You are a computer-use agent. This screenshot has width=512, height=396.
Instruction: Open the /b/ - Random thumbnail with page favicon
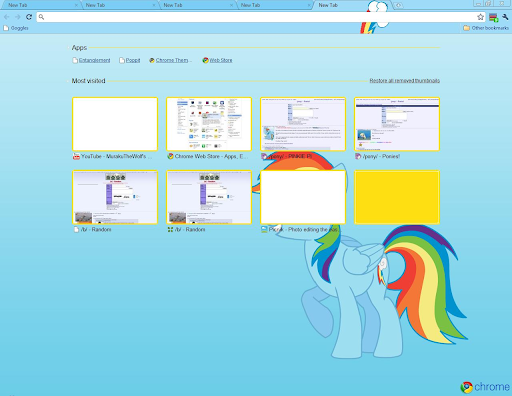click(115, 197)
